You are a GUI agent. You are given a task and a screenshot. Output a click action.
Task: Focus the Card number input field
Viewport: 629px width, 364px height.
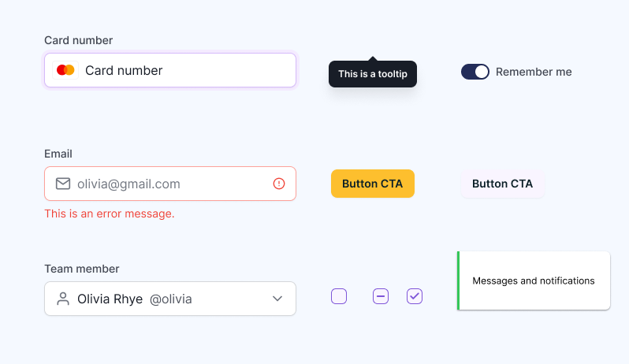(185, 70)
